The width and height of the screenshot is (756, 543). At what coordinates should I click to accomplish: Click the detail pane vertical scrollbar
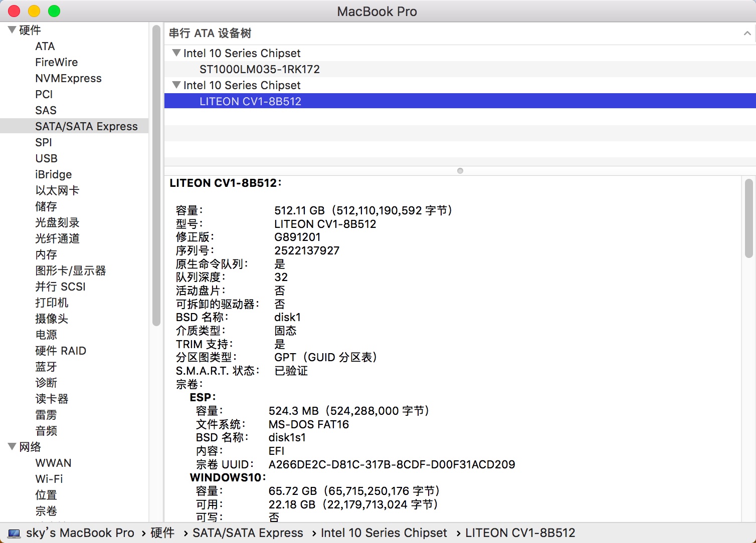point(749,218)
